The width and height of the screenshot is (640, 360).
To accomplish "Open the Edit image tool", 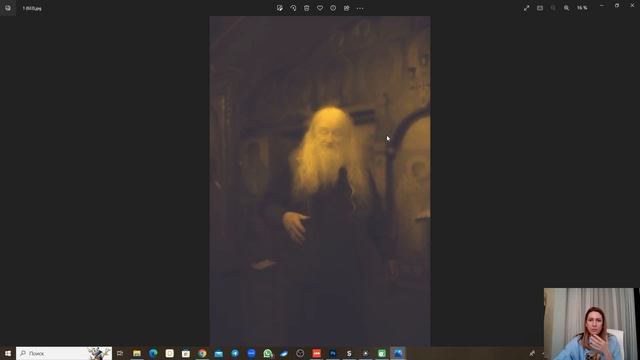I will point(280,8).
